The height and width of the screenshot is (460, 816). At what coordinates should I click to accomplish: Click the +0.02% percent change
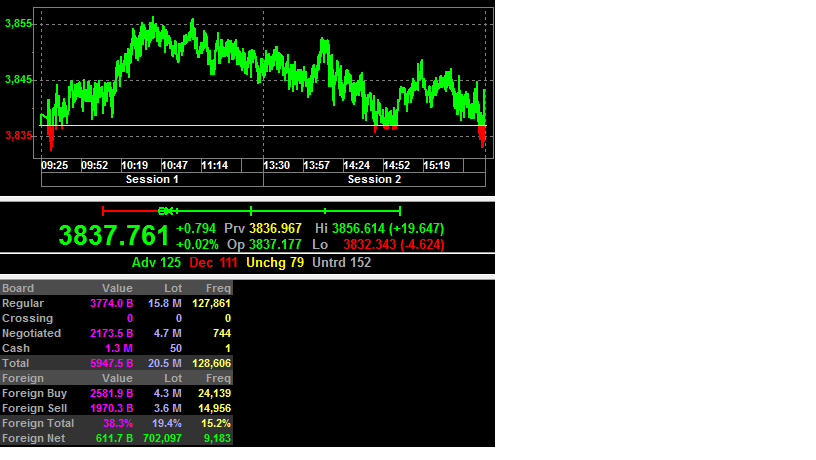[x=197, y=245]
